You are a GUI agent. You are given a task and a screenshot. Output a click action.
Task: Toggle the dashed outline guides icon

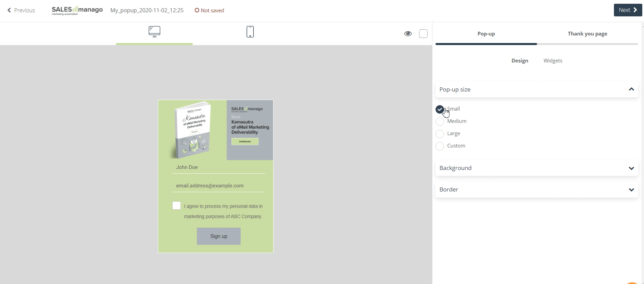pos(423,33)
